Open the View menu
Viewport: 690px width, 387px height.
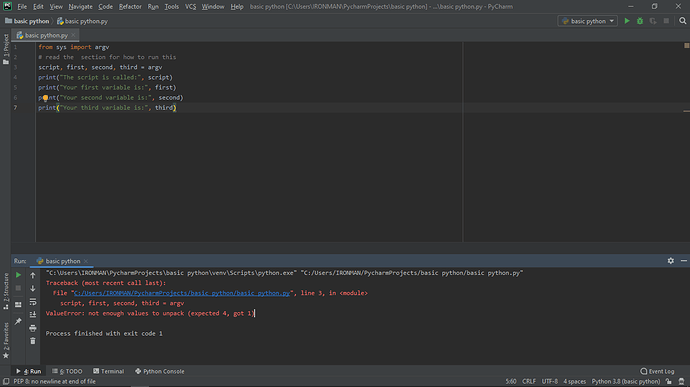pos(56,7)
